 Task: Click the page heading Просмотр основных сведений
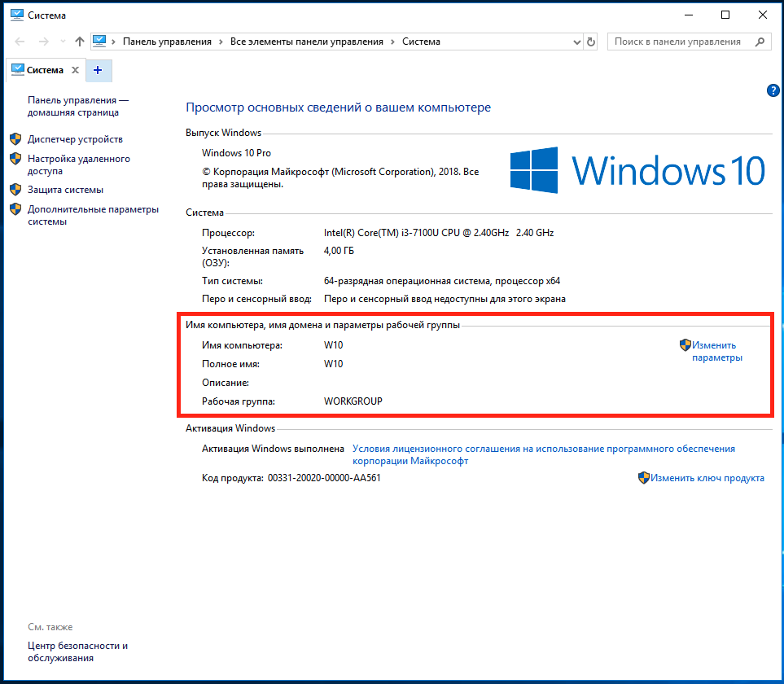click(338, 107)
